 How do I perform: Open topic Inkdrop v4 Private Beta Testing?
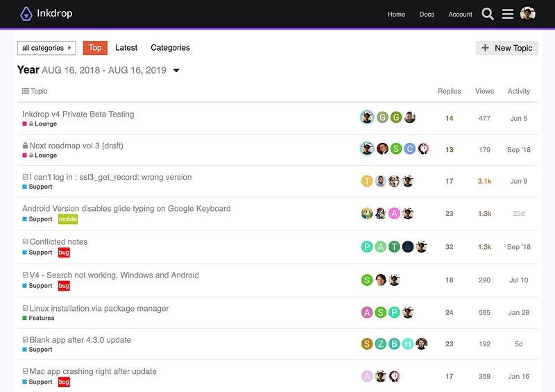pos(78,114)
